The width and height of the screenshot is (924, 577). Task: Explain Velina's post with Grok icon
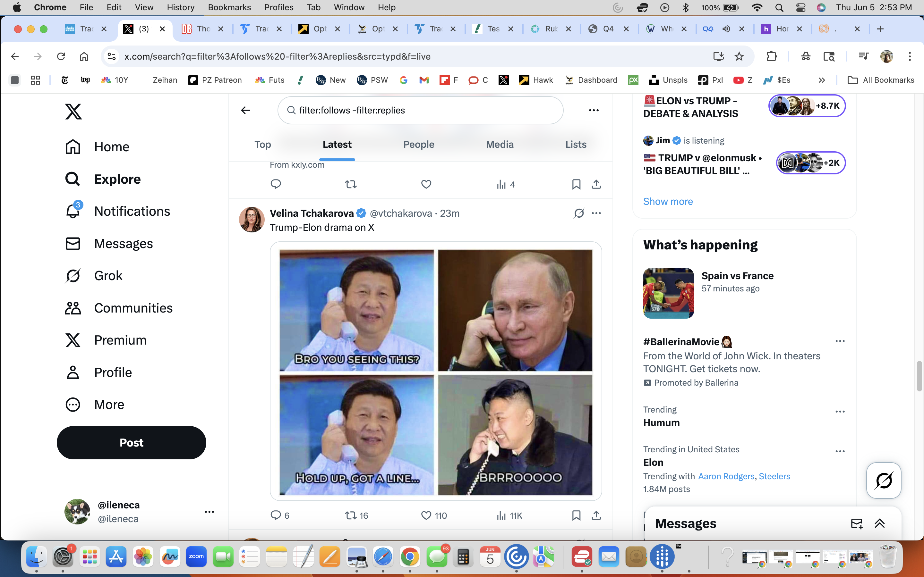[x=579, y=213]
